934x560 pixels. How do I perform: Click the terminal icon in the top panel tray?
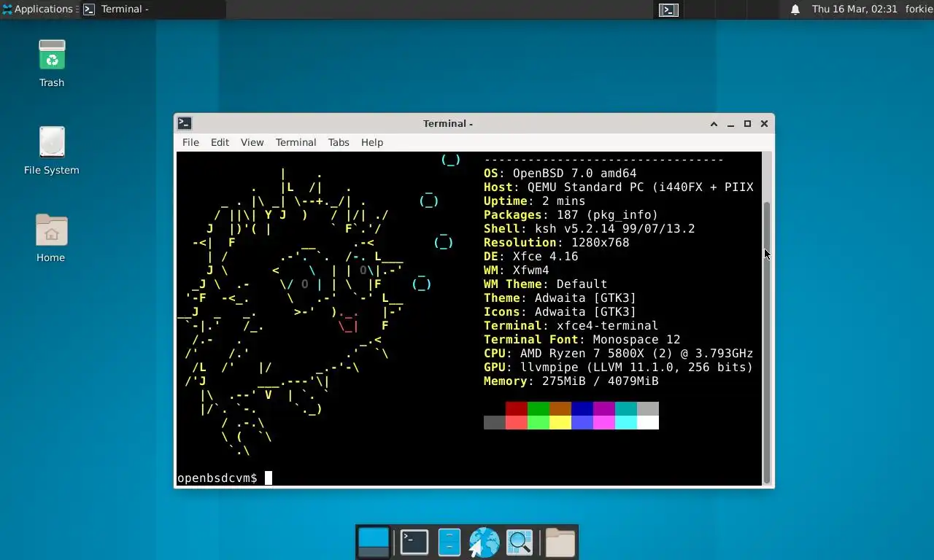[x=668, y=9]
